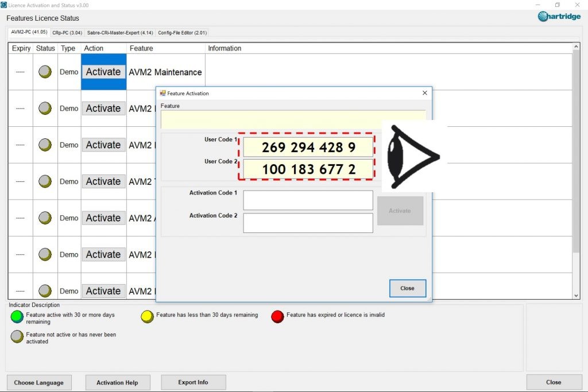Click text 'Feature has less than 30 days remaining'
Screen dimensions: 588x392
(x=207, y=315)
